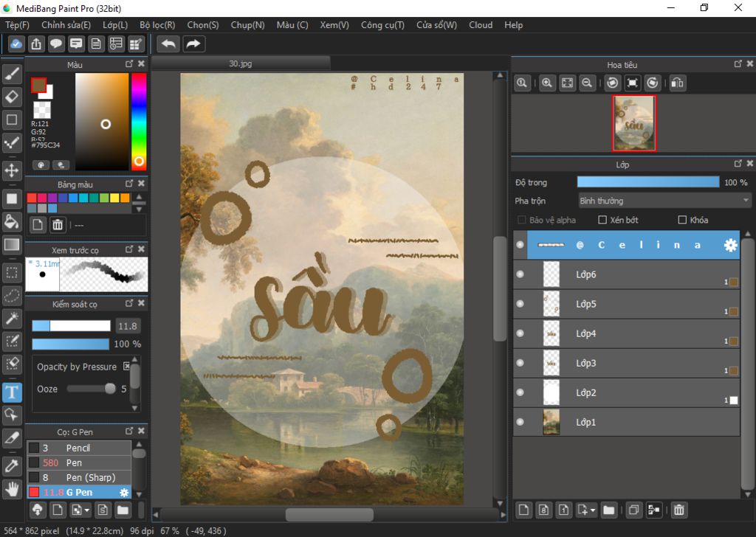
Task: Select the Hand pan tool
Action: click(x=12, y=488)
